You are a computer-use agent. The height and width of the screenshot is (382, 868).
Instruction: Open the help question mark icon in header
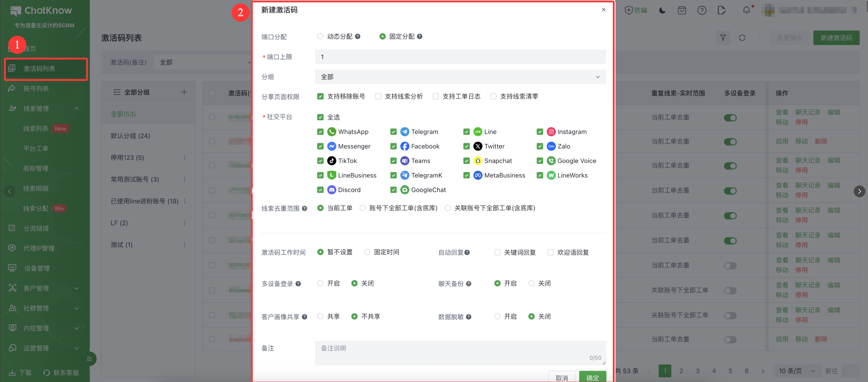pyautogui.click(x=702, y=11)
